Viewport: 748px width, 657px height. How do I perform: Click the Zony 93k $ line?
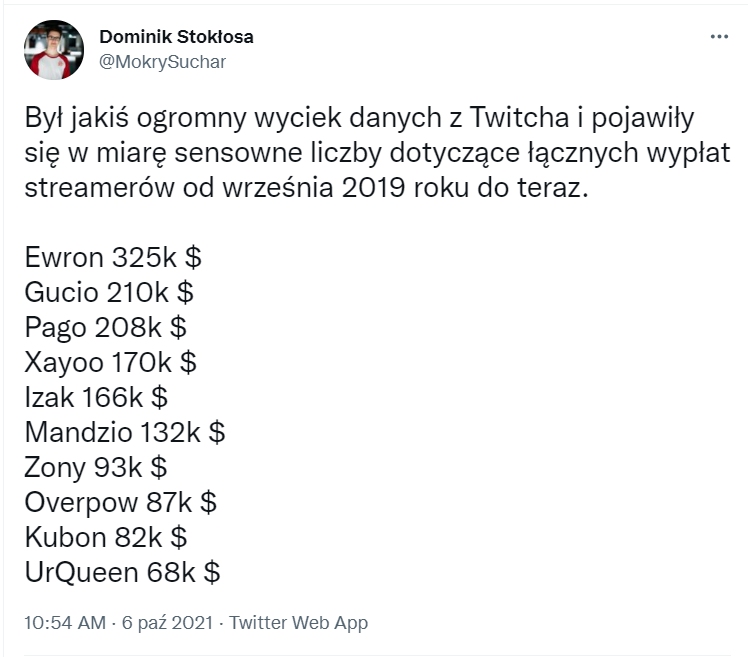[95, 468]
